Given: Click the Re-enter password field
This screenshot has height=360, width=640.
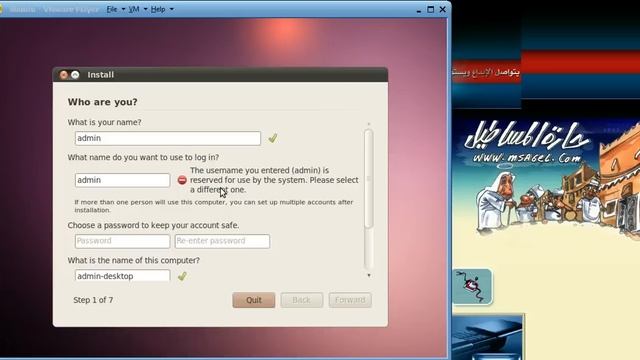Looking at the screenshot, I should 222,241.
